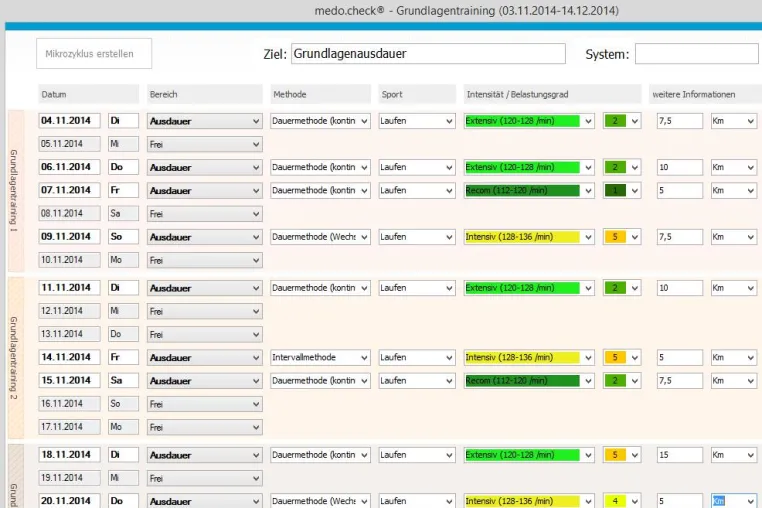The image size is (762, 508).
Task: Open Sport dropdown for 18.11.2014
Action: 417,455
